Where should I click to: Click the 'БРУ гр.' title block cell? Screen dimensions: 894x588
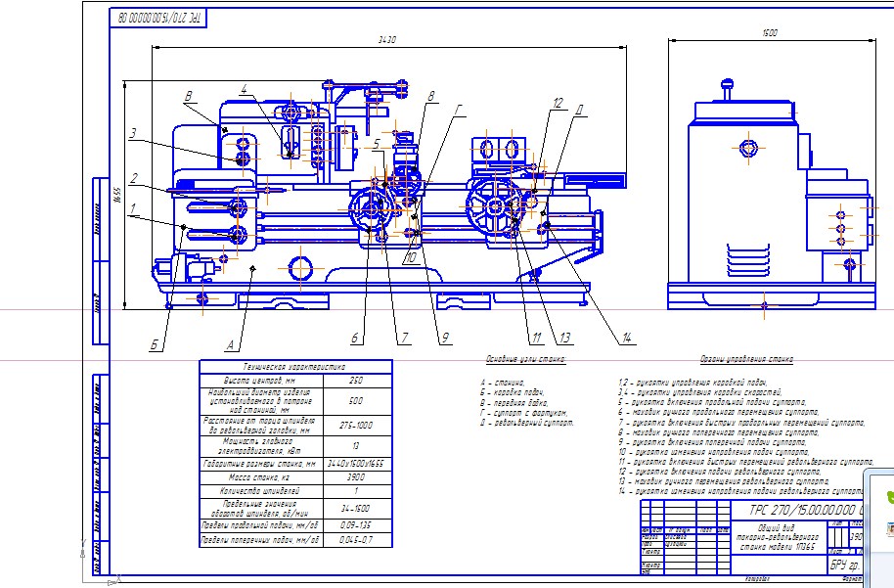tap(844, 565)
